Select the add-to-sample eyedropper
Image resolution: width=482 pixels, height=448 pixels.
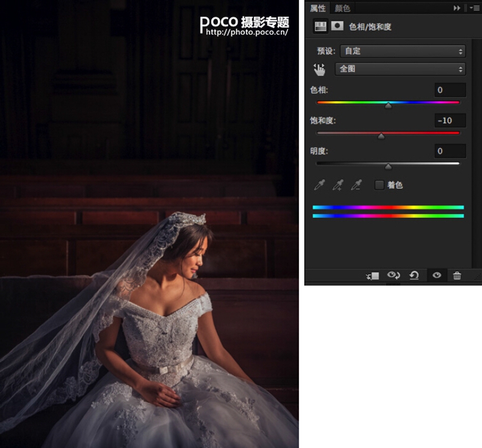click(x=338, y=185)
